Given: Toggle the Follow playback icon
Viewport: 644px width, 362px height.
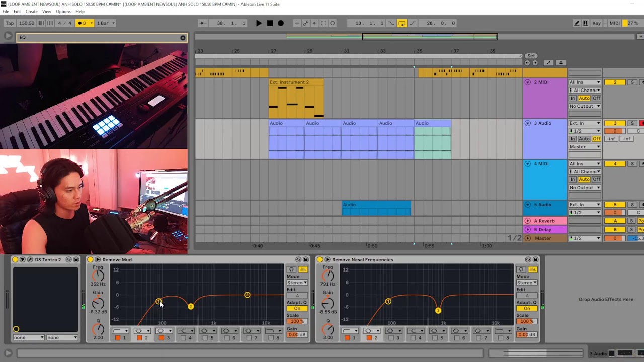Looking at the screenshot, I should pos(202,23).
